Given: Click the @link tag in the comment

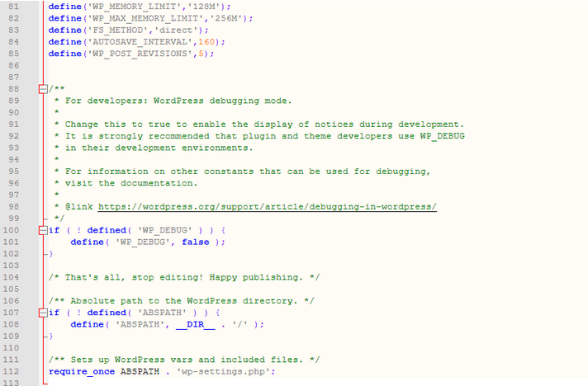Looking at the screenshot, I should coord(80,206).
